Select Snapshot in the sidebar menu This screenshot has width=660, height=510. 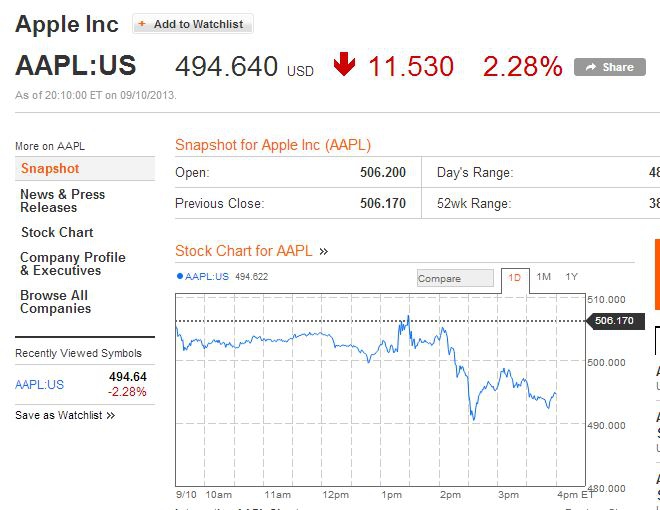50,169
